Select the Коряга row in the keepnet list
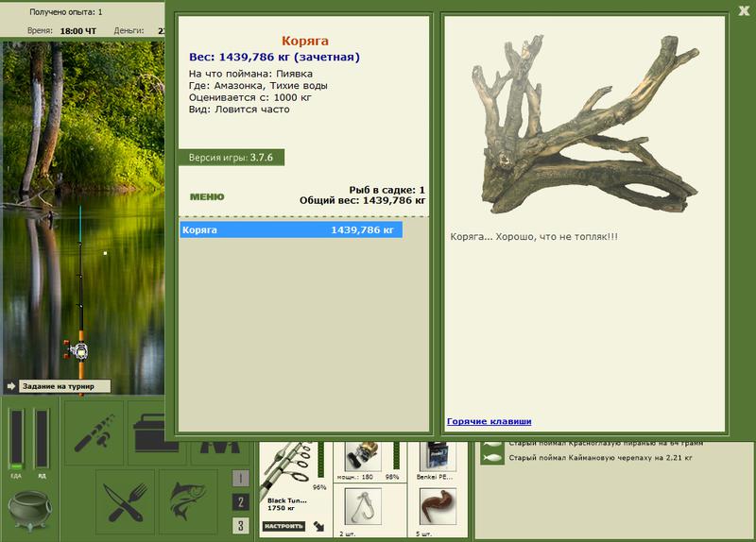 click(x=291, y=229)
